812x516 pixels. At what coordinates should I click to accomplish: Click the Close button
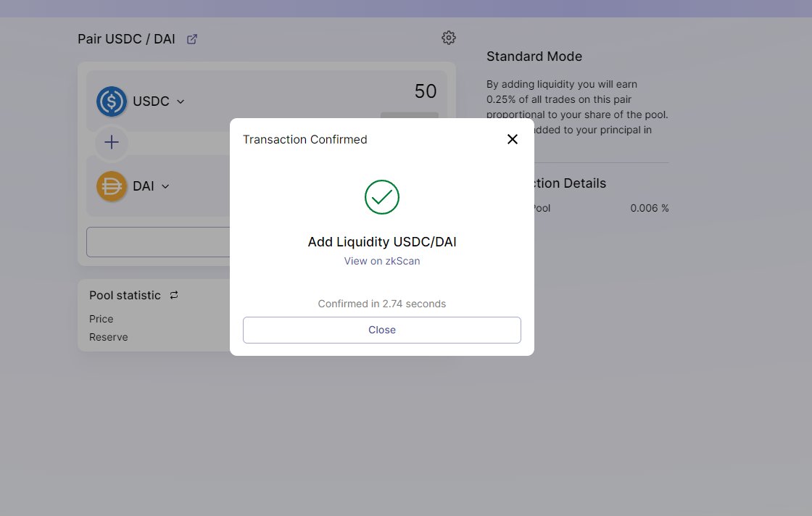[x=381, y=330]
